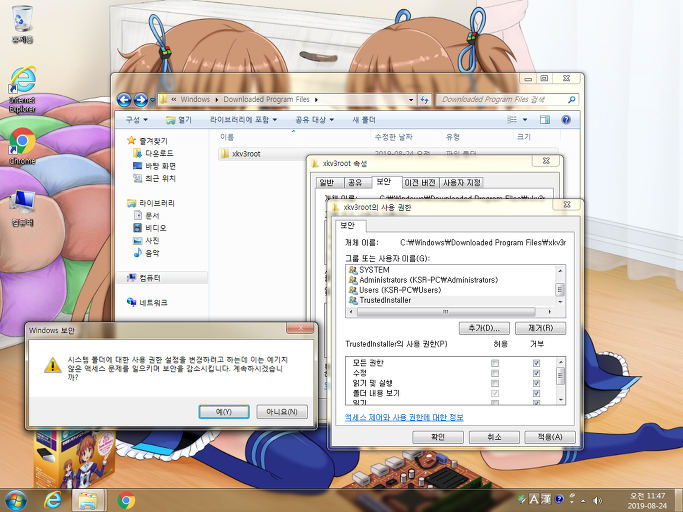683x512 pixels.
Task: Click Add (추가) button in permissions
Action: pos(484,328)
